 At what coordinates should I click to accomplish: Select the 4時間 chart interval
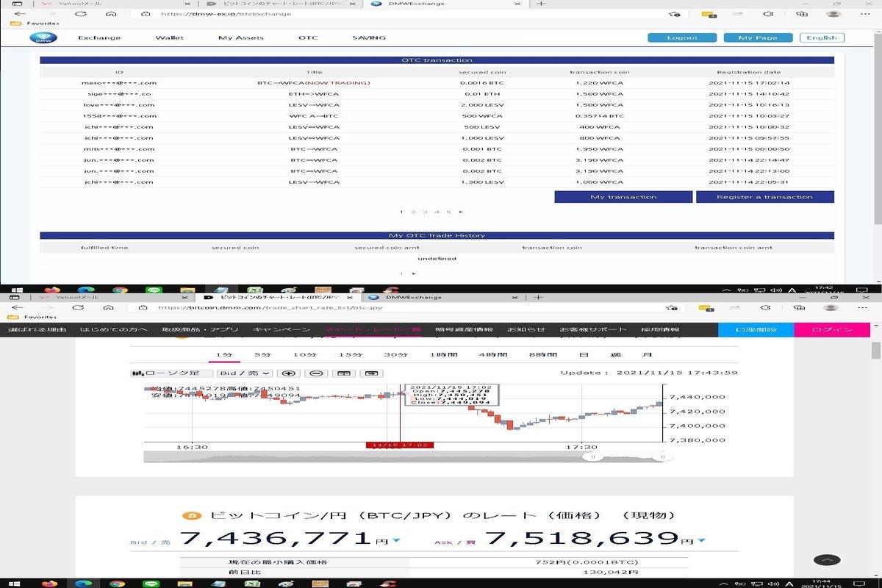(492, 354)
